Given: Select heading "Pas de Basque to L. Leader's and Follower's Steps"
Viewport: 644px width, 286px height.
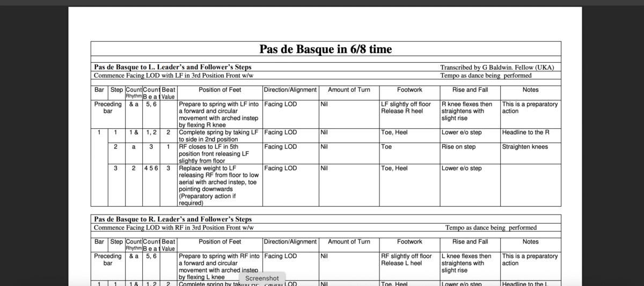Looking at the screenshot, I should point(173,68).
